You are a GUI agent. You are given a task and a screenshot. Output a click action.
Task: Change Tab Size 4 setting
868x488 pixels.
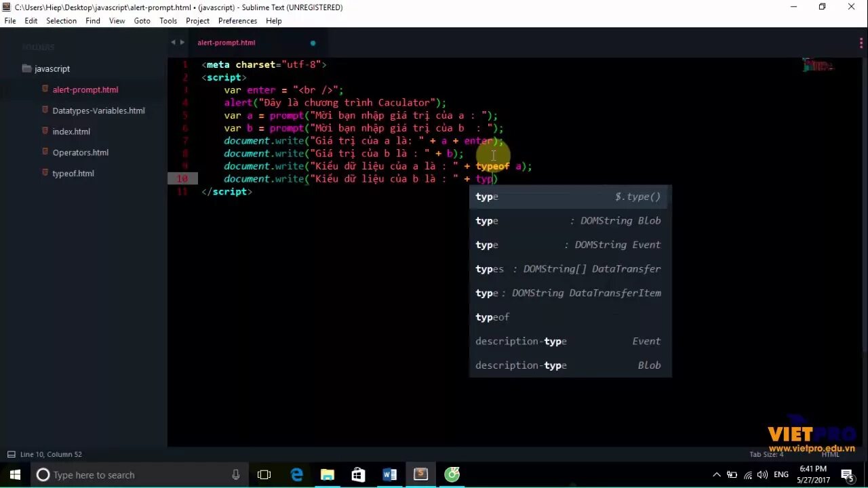766,454
